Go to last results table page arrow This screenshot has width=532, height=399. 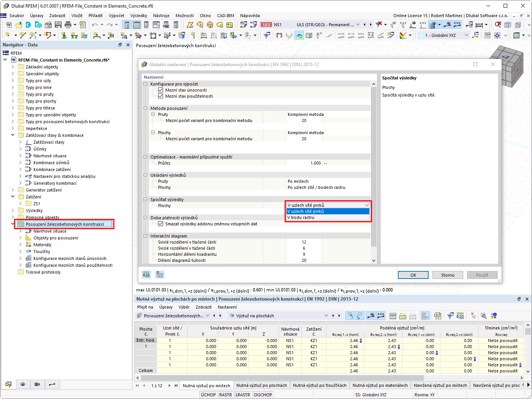point(176,385)
